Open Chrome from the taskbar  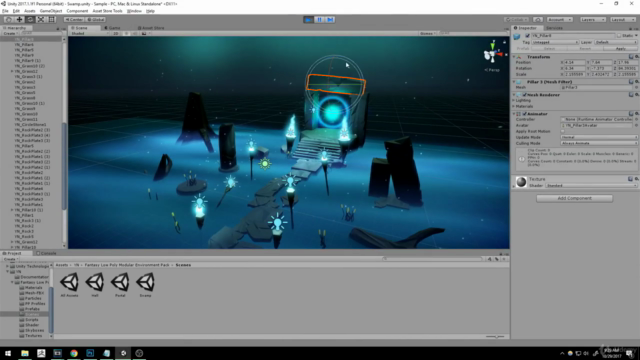point(74,353)
